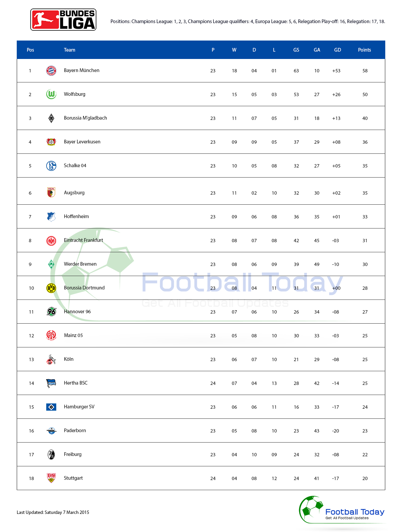402x532 pixels.
Task: Click the Borussia M'gladbach team name
Action: tap(85, 118)
